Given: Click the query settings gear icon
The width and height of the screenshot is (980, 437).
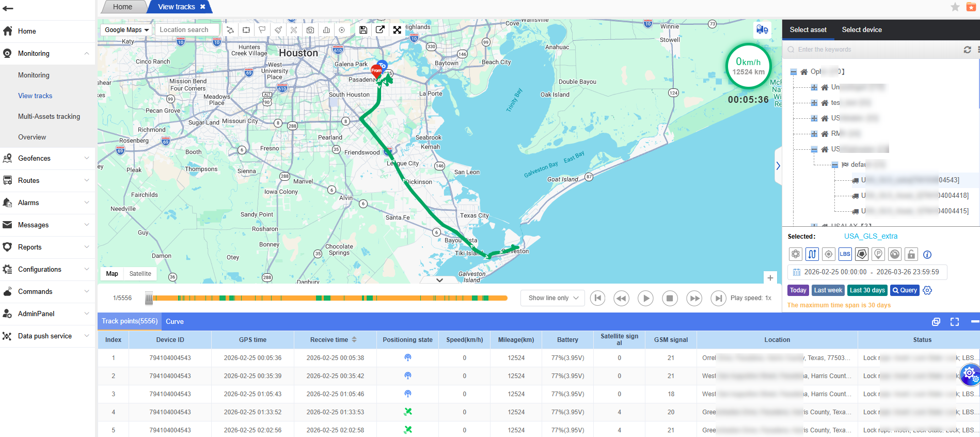Looking at the screenshot, I should click(x=927, y=290).
